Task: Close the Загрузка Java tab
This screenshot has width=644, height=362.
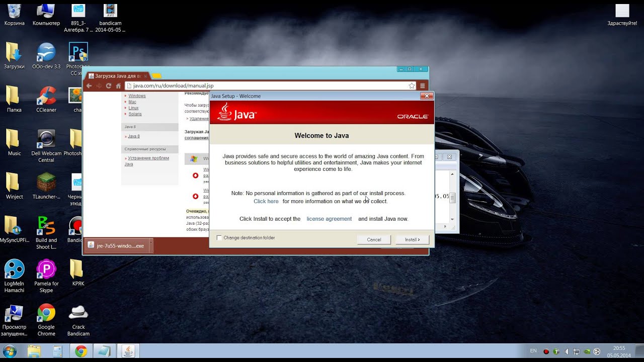Action: pyautogui.click(x=145, y=76)
